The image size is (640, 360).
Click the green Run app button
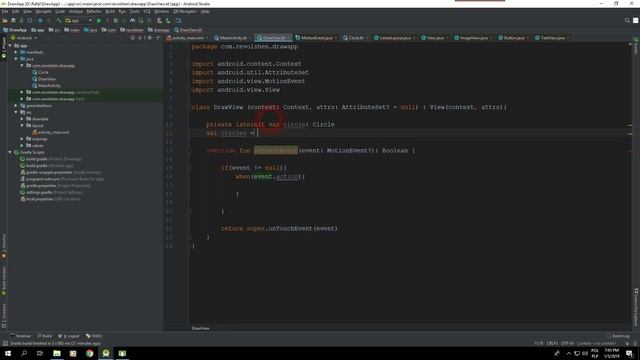point(99,20)
